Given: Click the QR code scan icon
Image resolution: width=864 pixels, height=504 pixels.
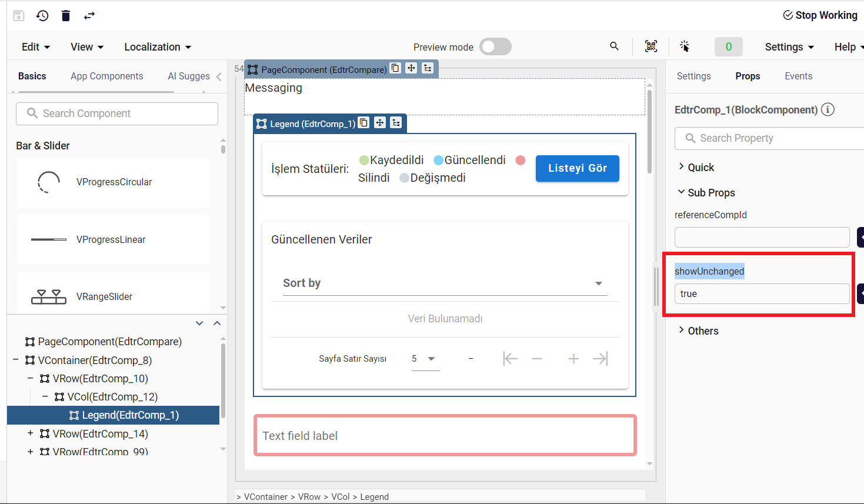Looking at the screenshot, I should coord(651,46).
